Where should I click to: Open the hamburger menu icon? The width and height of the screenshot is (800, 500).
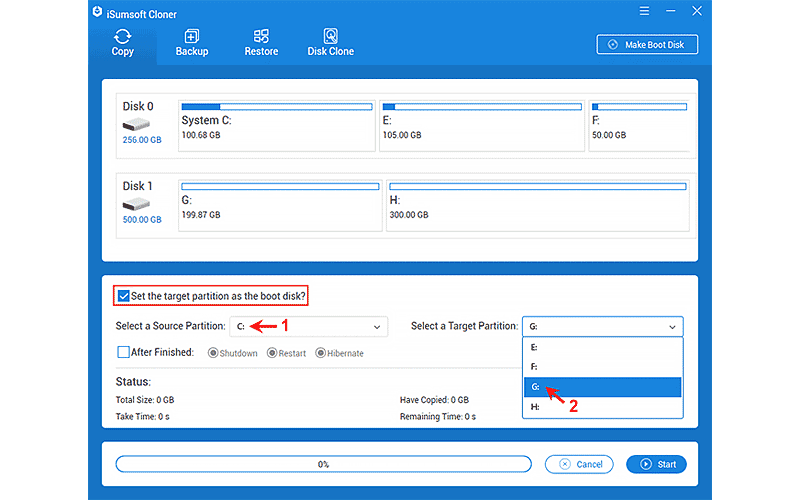(x=644, y=11)
